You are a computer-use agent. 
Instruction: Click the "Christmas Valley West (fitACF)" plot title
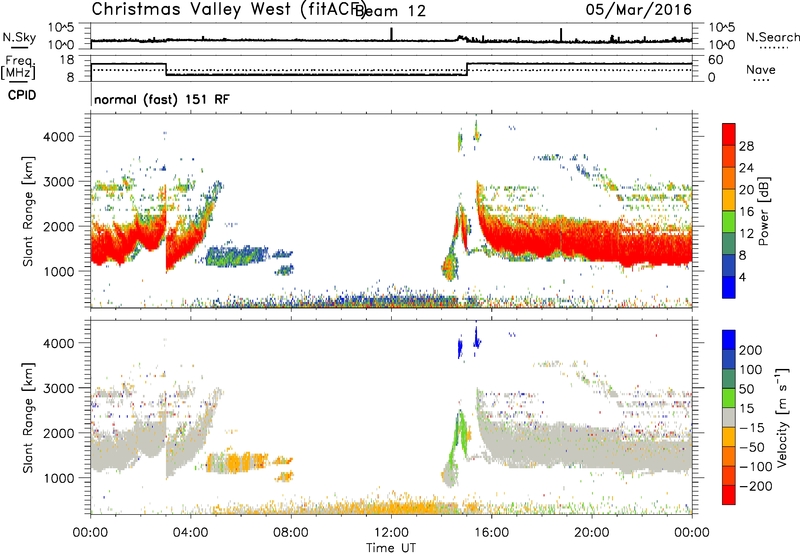click(228, 9)
